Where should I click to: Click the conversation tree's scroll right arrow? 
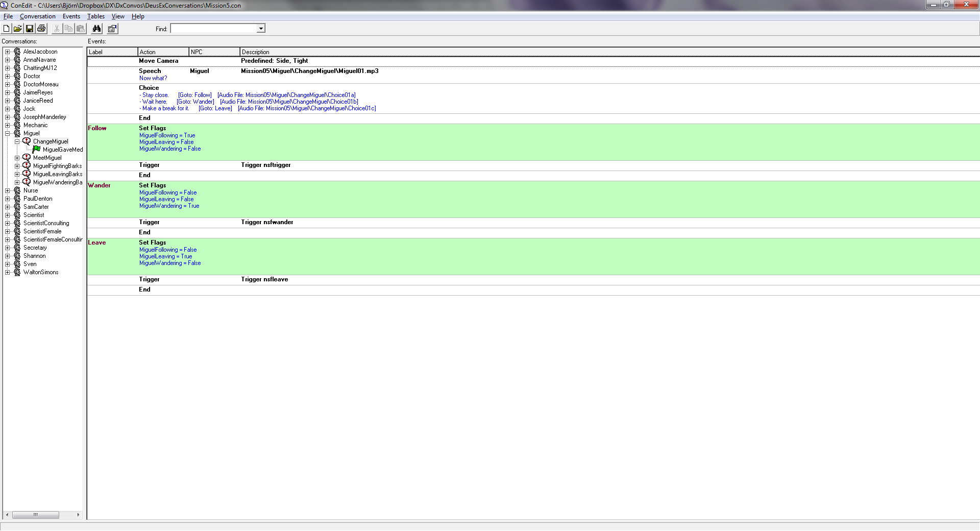pyautogui.click(x=78, y=515)
